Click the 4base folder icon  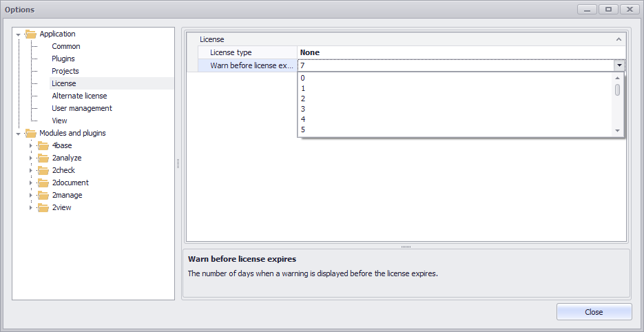coord(43,145)
